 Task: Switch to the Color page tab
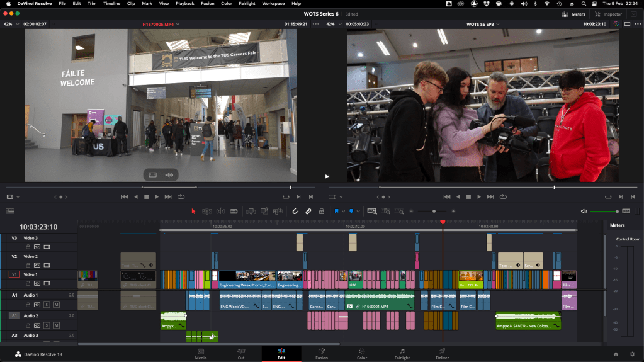[361, 354]
